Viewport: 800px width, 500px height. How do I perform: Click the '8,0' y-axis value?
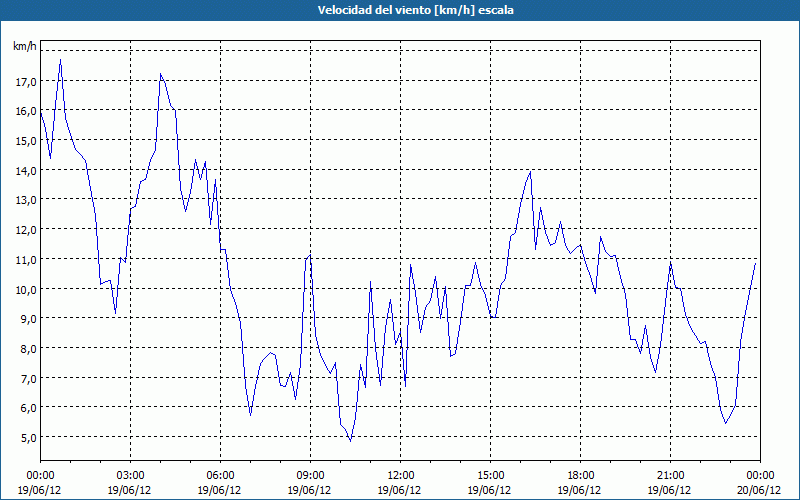pos(28,348)
